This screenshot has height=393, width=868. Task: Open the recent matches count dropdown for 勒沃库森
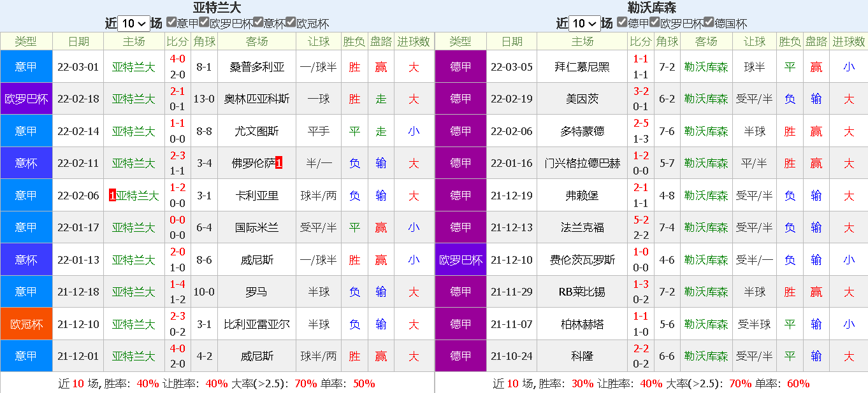[585, 24]
